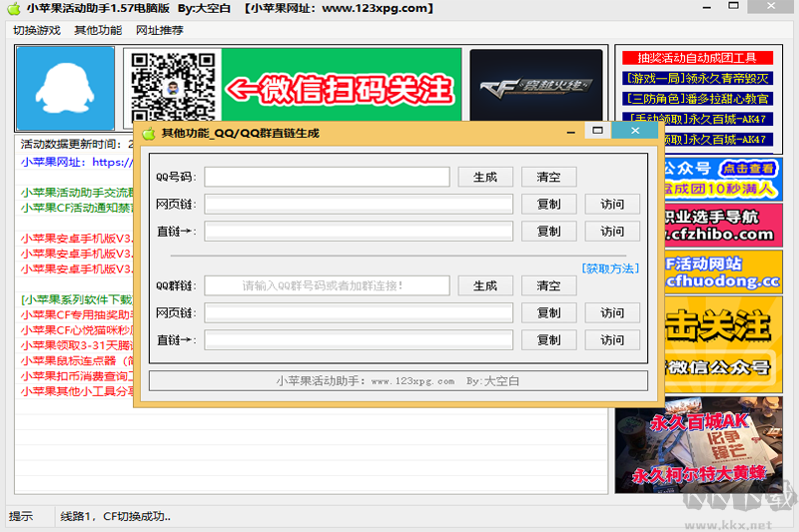Image resolution: width=799 pixels, height=532 pixels.
Task: Open the 网址推荐 menu
Action: click(160, 31)
